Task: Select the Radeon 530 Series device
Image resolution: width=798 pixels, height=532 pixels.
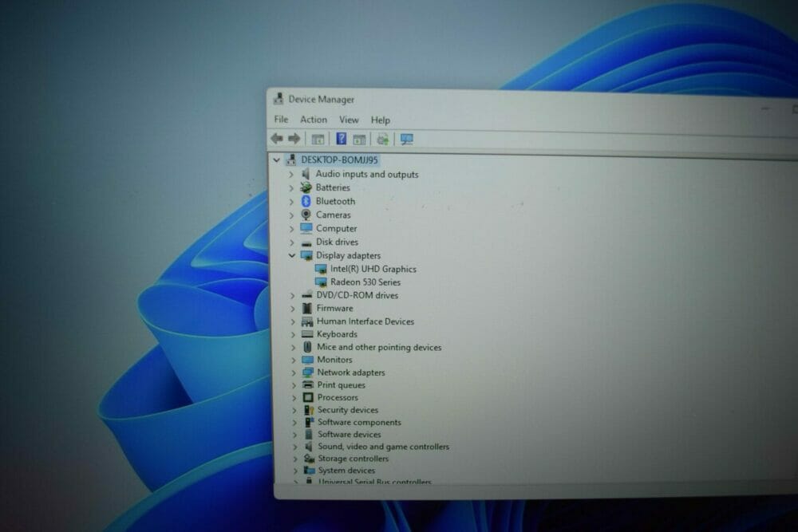Action: pyautogui.click(x=365, y=282)
